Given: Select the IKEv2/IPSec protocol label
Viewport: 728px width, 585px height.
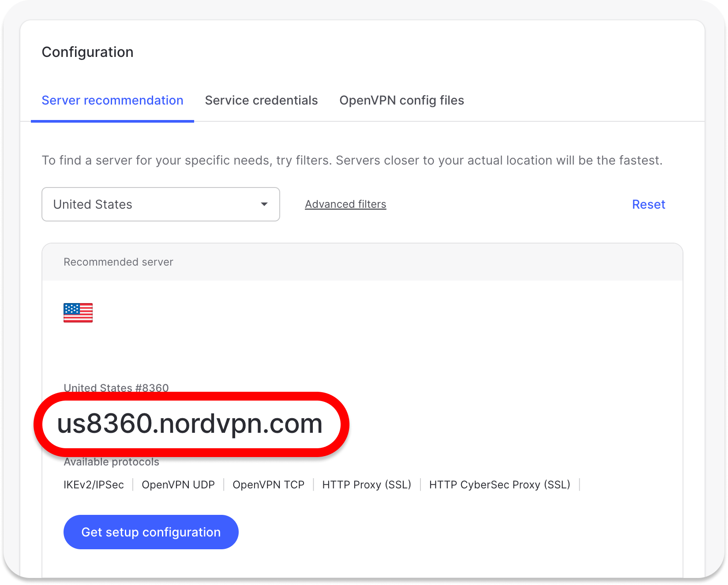Looking at the screenshot, I should 94,485.
